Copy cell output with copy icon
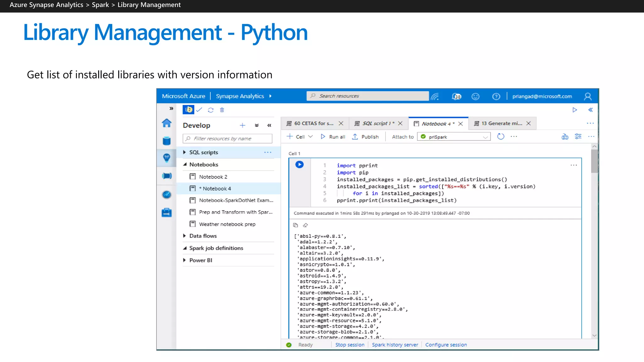The width and height of the screenshot is (644, 362). 295,225
